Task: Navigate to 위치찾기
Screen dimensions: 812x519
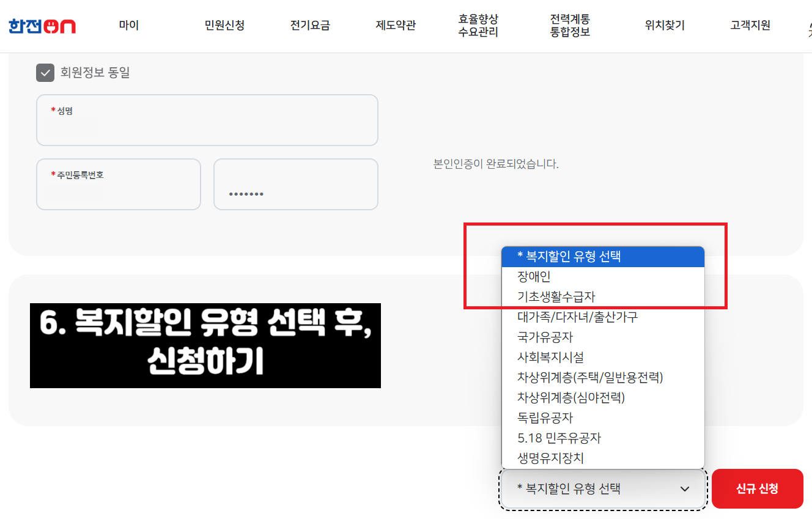Action: pos(664,26)
